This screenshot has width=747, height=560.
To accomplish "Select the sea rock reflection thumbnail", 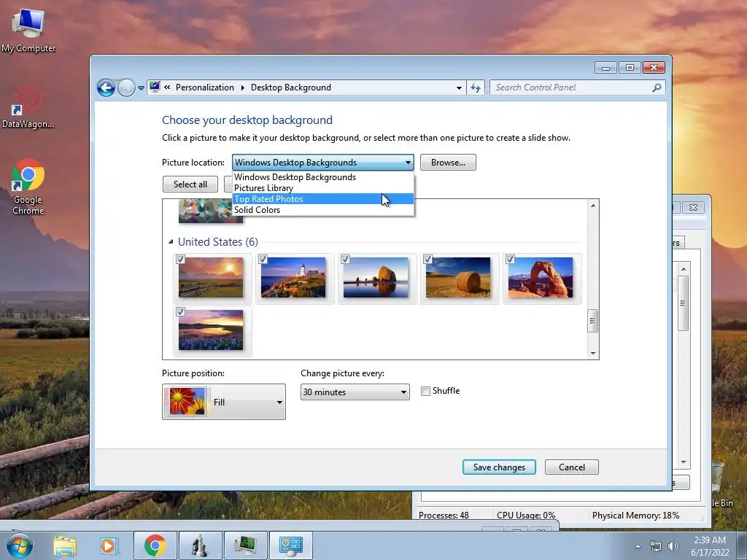I will click(x=376, y=278).
